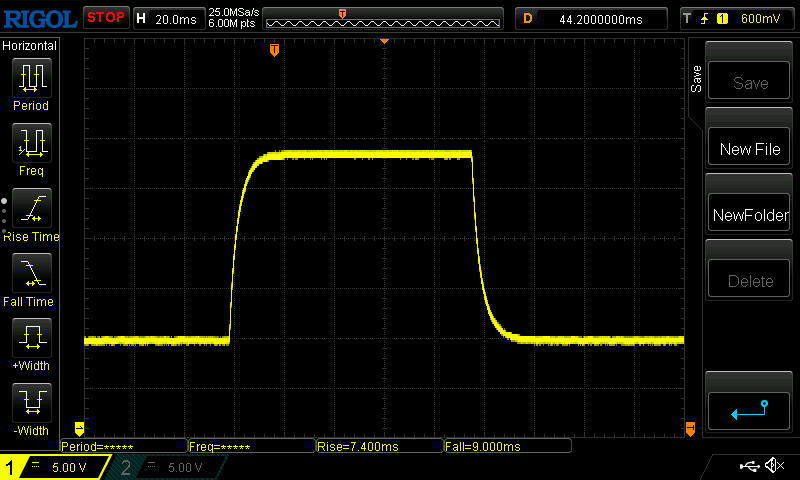Select the -Width measurement icon
800x480 pixels.
click(x=32, y=402)
